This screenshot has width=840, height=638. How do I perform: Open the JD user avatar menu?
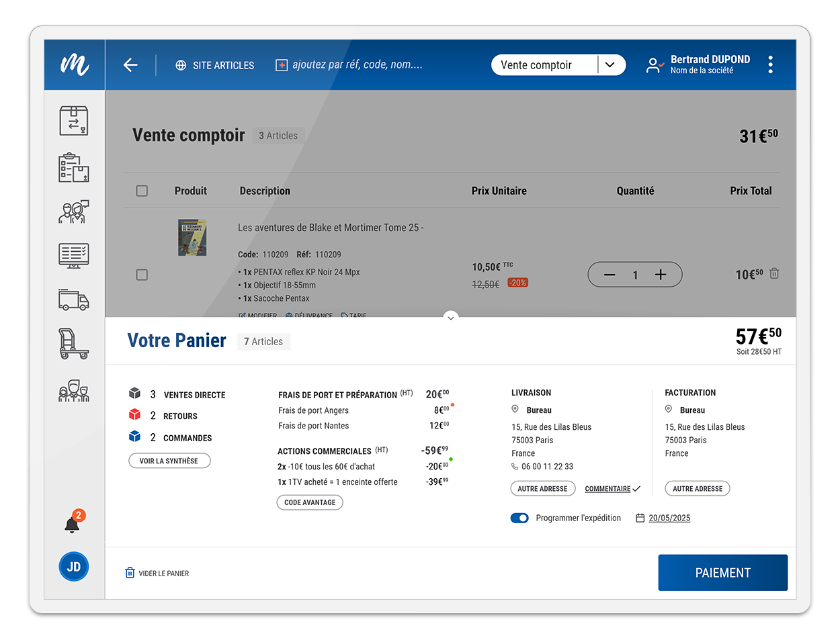[74, 567]
